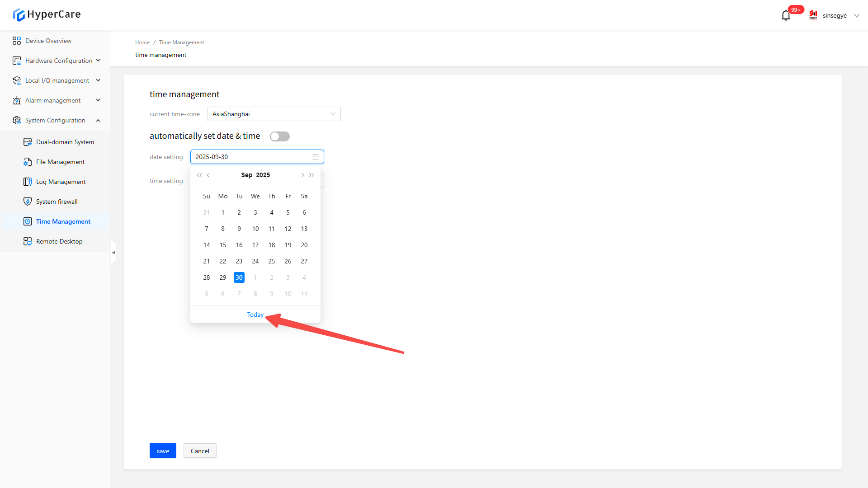
Task: Click the notification bell icon
Action: pos(786,16)
